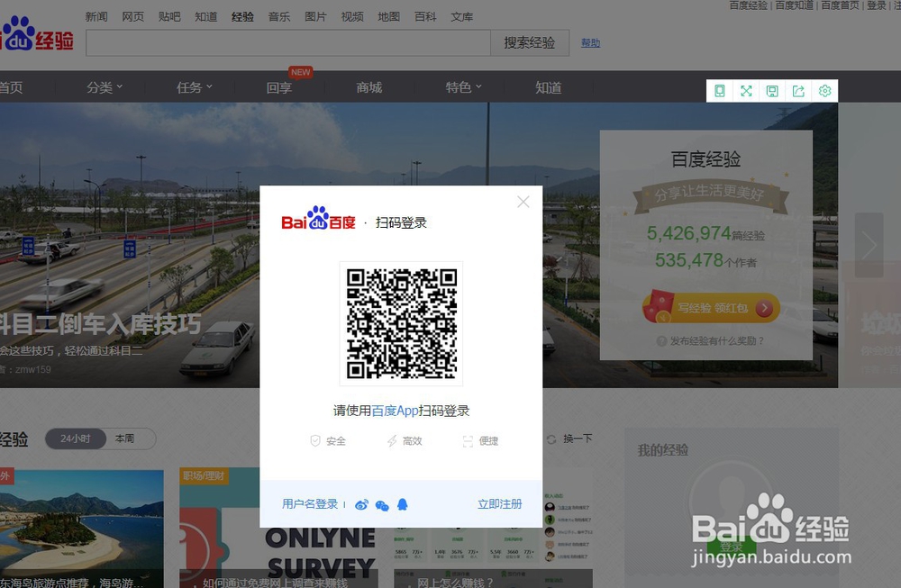Image resolution: width=901 pixels, height=588 pixels.
Task: Open 商城 in dark nav bar
Action: point(369,87)
